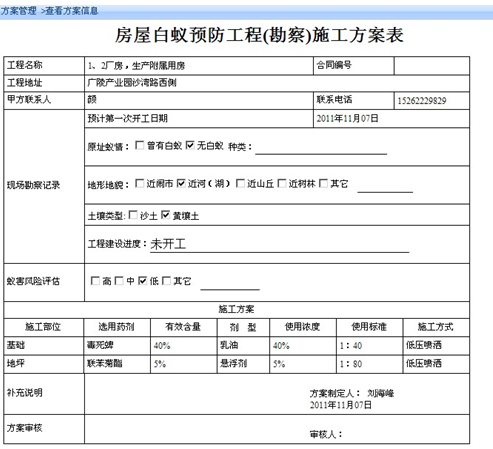Click the 审核人 label
Image resolution: width=493 pixels, height=449 pixels.
click(326, 434)
